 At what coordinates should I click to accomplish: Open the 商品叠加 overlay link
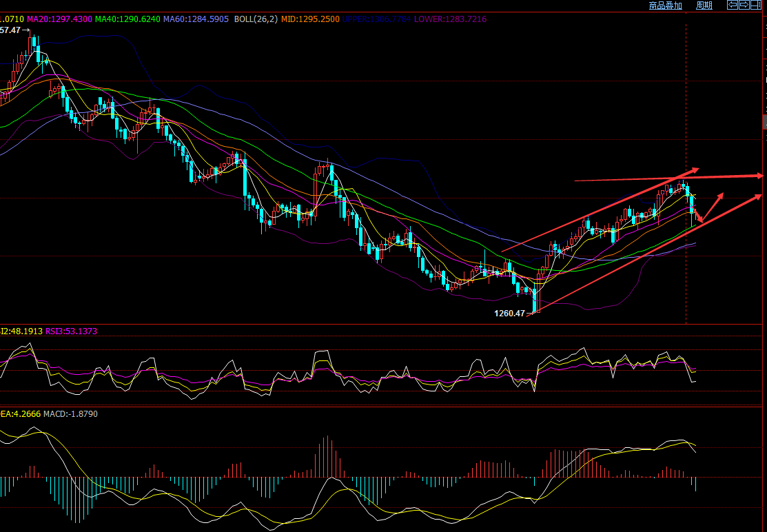point(665,6)
